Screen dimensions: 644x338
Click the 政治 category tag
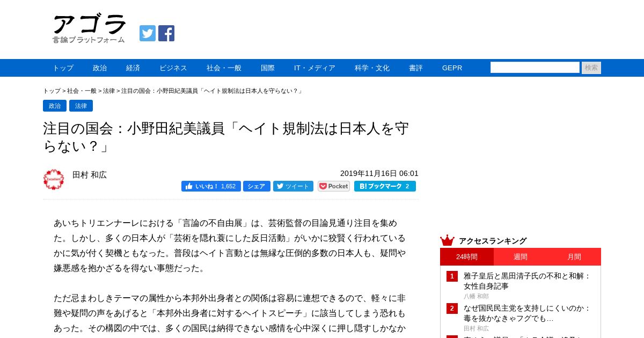click(x=55, y=106)
